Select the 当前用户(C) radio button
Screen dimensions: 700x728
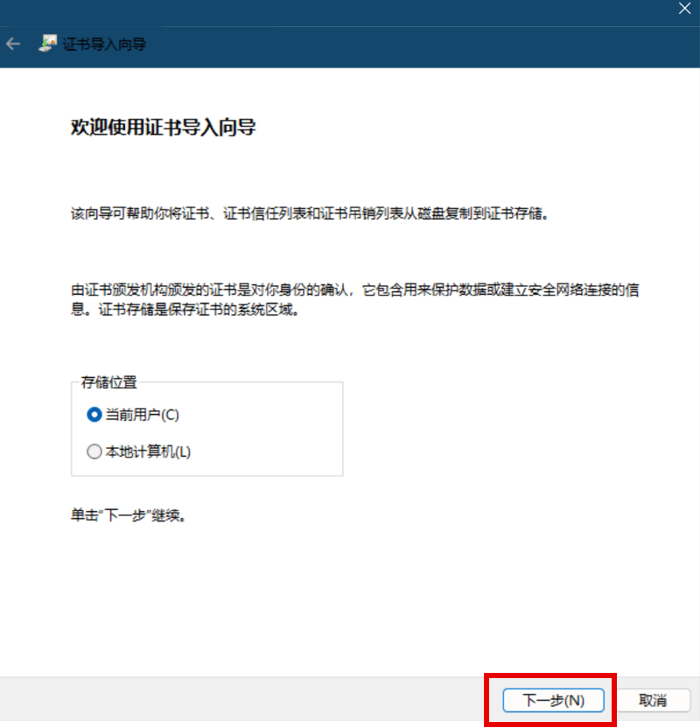point(94,415)
